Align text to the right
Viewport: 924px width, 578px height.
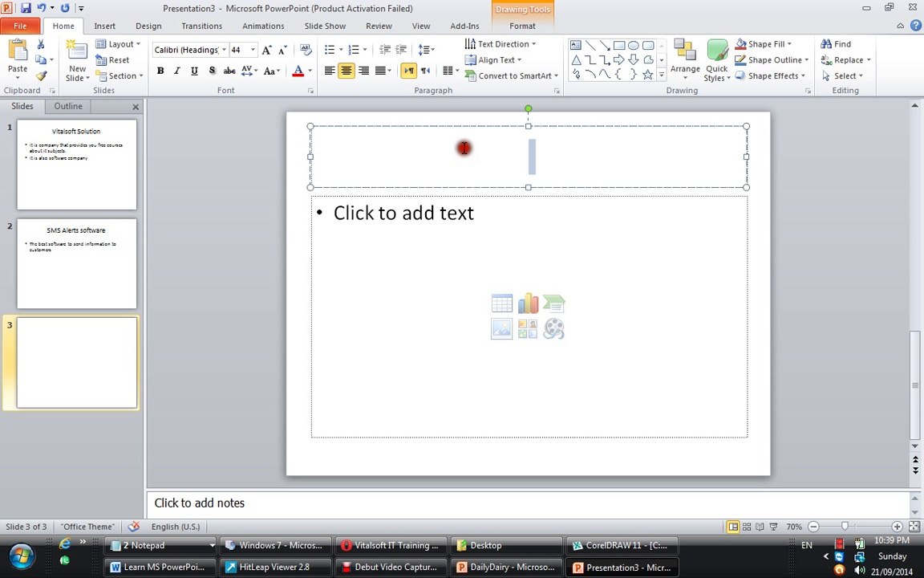pos(363,71)
